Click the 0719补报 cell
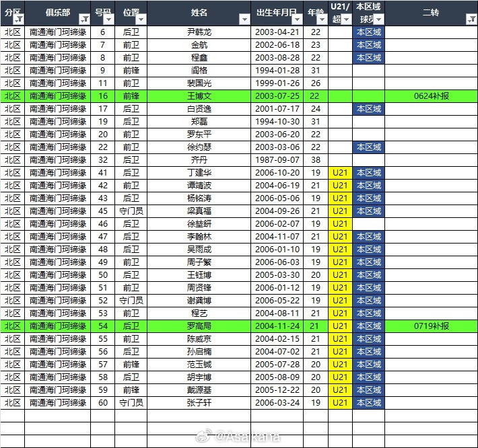 click(x=431, y=326)
